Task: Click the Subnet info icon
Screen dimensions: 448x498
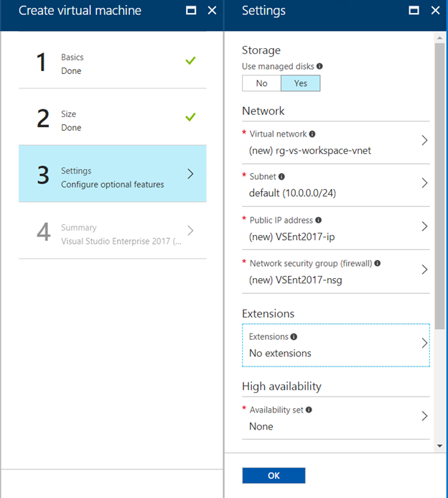Action: (281, 177)
